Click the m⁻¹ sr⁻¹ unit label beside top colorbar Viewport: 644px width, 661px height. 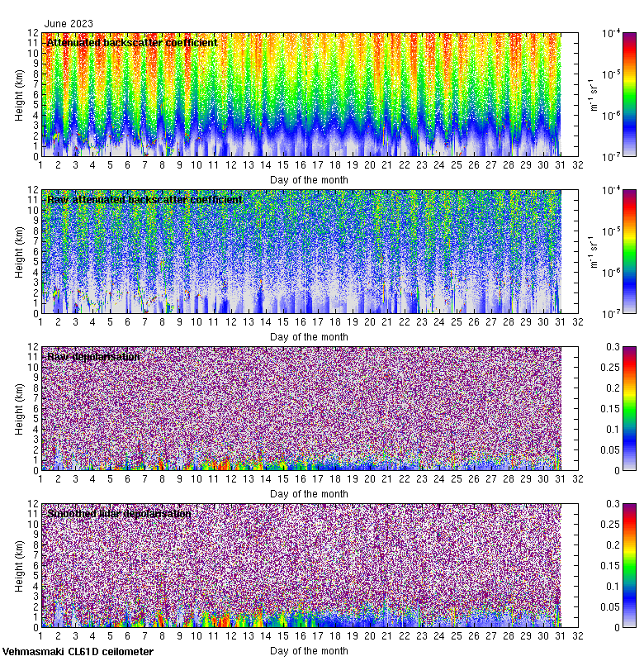pyautogui.click(x=593, y=94)
